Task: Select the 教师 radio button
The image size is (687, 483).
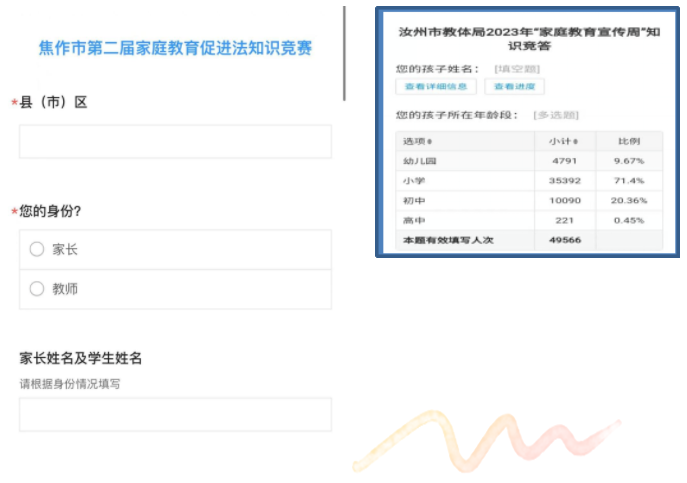Action: (x=37, y=289)
